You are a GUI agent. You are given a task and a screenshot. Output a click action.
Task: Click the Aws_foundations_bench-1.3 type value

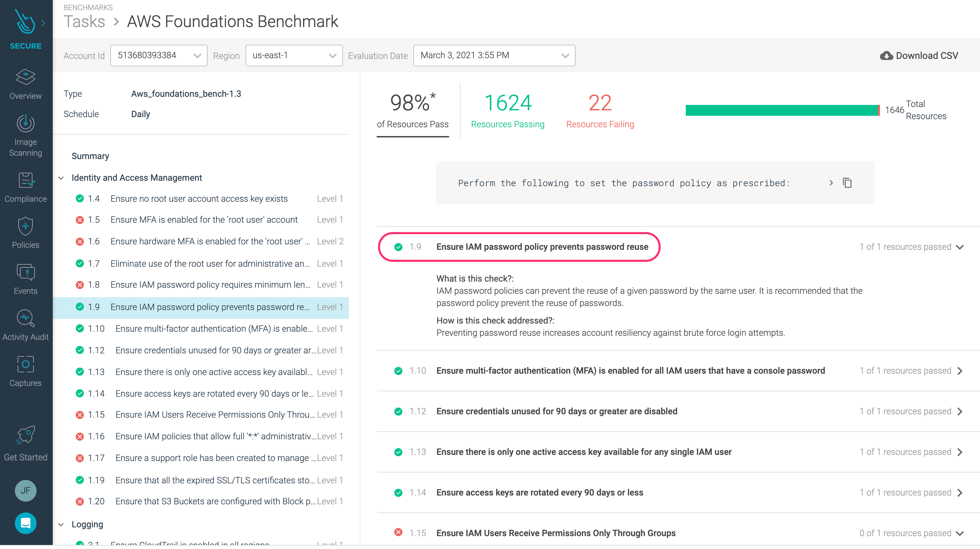coord(186,94)
